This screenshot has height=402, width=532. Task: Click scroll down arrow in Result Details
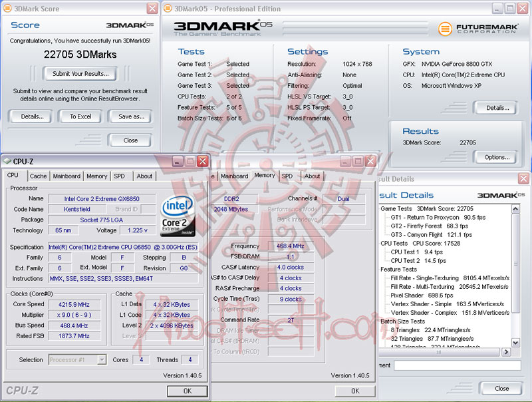pyautogui.click(x=515, y=343)
